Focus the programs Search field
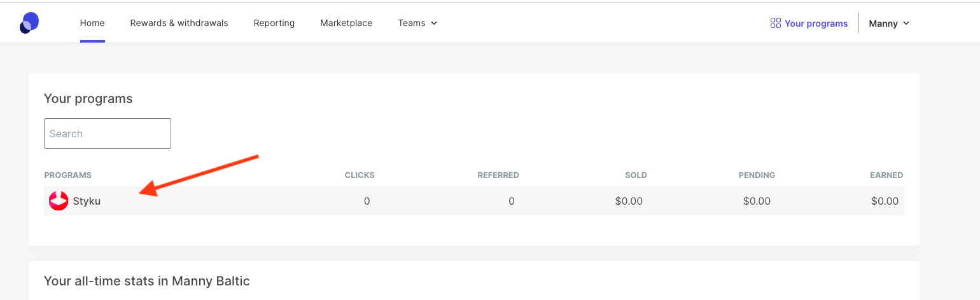 108,133
